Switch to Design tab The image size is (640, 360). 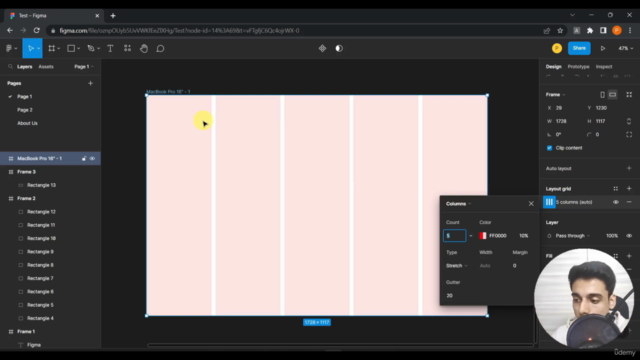(553, 67)
